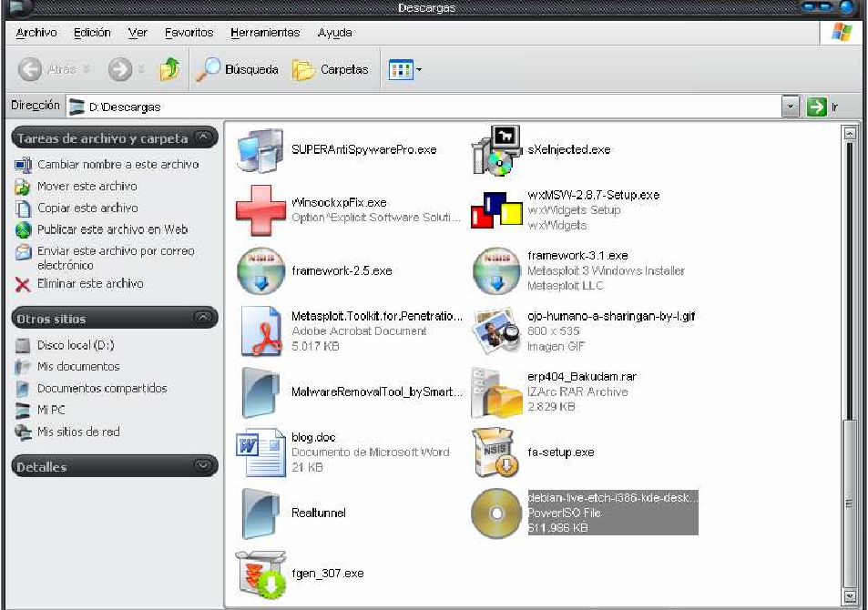Click the Up folder toolbar icon
Screen dimensions: 868x610
pos(169,69)
